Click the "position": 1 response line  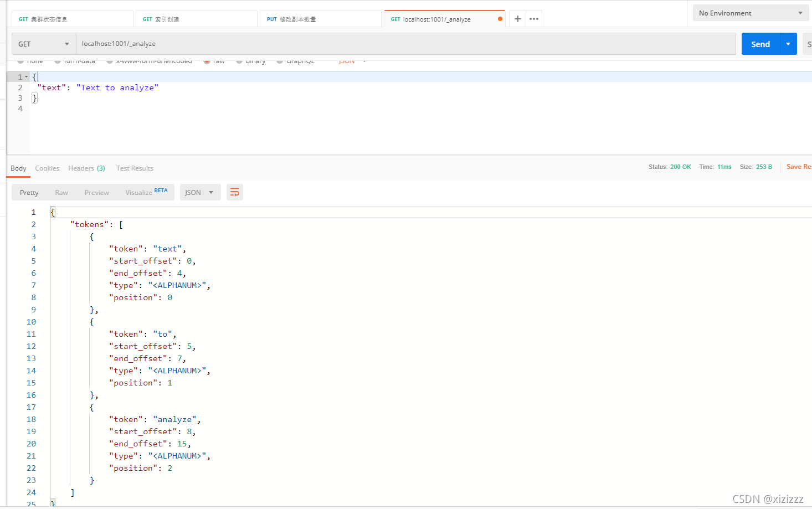point(141,383)
